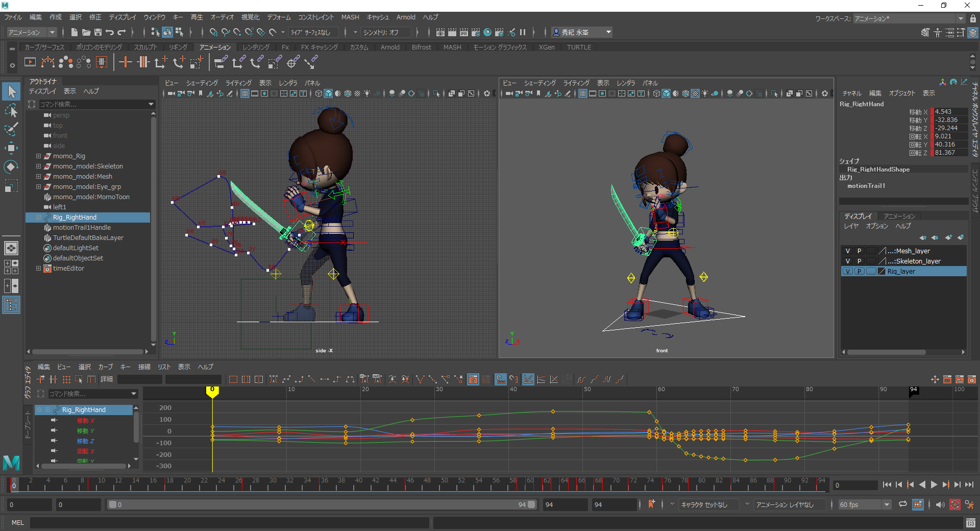Switch to the XGen shelf tab
This screenshot has height=531, width=980.
coord(547,47)
